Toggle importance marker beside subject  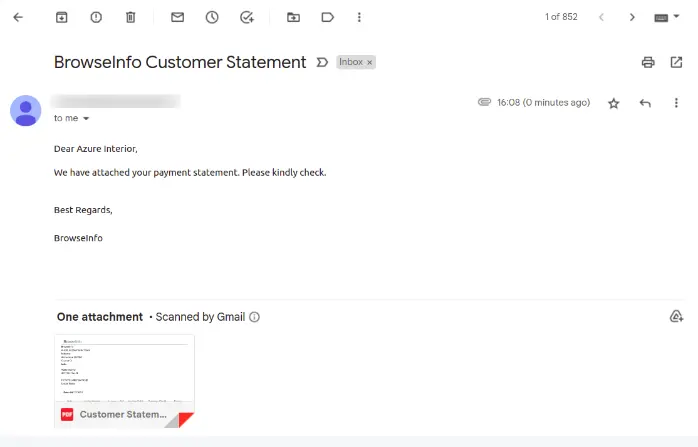(322, 62)
